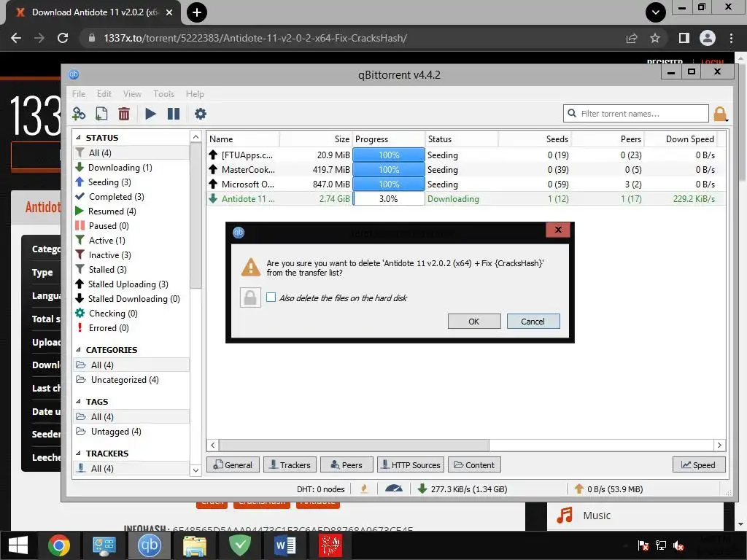
Task: Click the bookmark star icon in Chrome
Action: click(x=655, y=38)
